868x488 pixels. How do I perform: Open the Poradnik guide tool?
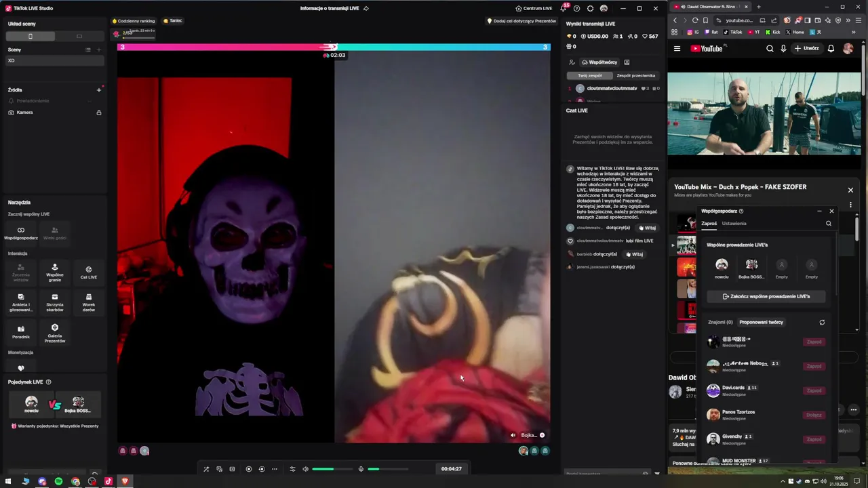coord(21,332)
